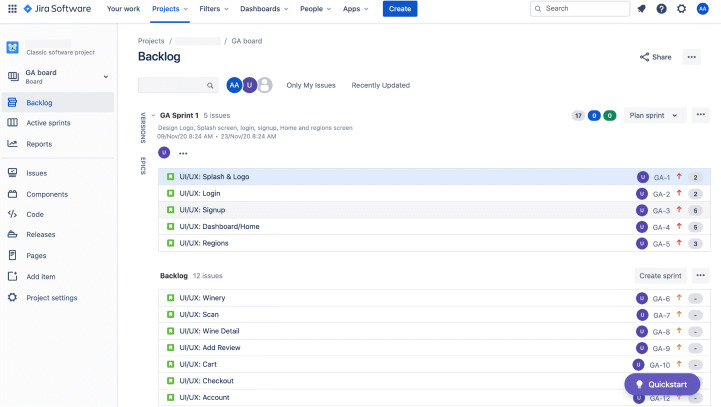Click the ellipsis next to sprint avatar

coord(183,153)
